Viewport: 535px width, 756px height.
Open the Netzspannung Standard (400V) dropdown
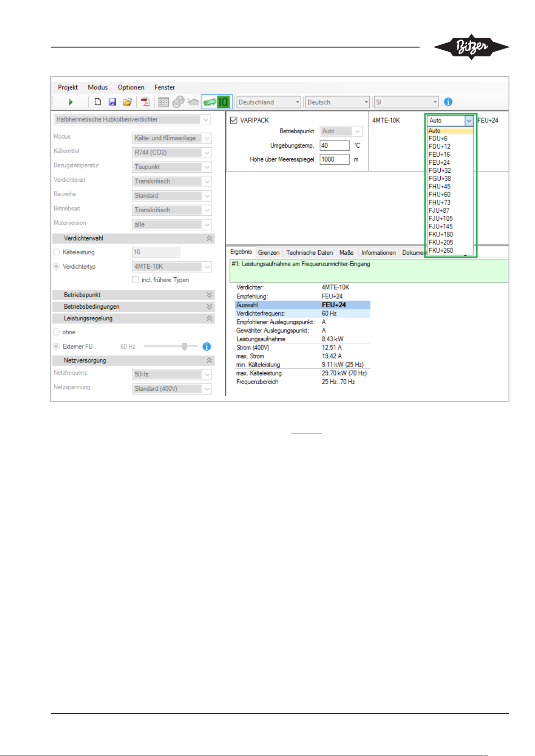click(172, 389)
